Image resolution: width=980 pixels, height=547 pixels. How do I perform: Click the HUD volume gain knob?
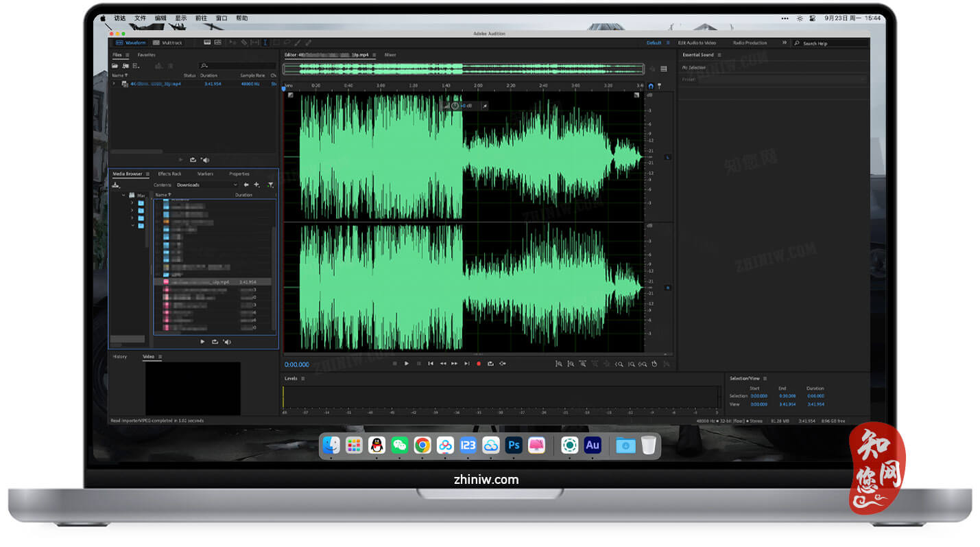[x=454, y=106]
